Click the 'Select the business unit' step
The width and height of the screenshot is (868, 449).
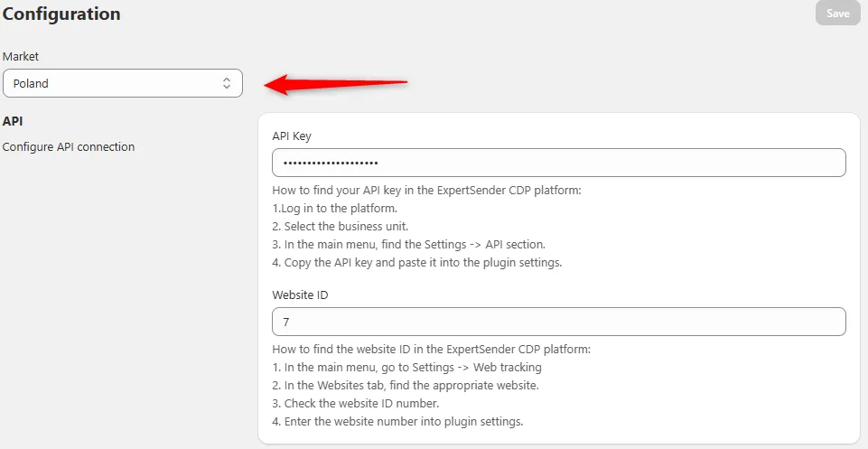[341, 227]
